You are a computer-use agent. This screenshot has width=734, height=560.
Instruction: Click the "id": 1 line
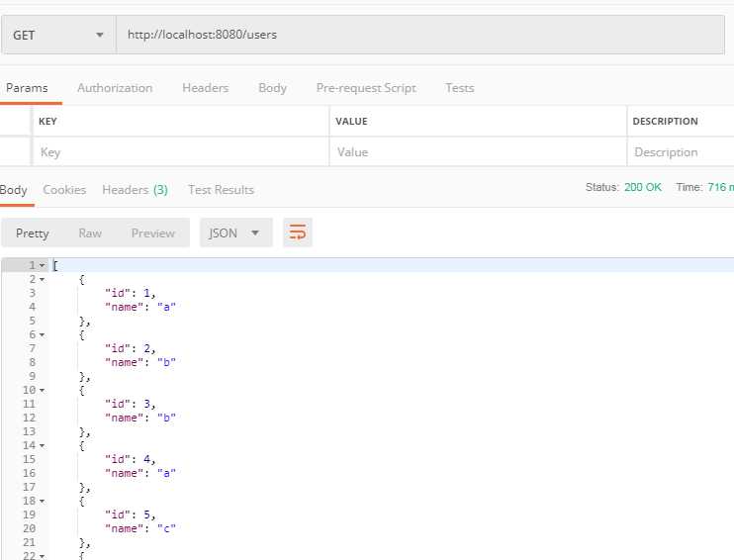pyautogui.click(x=131, y=294)
